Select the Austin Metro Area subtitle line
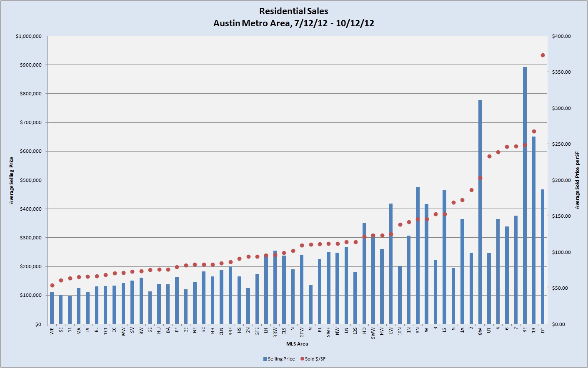 point(293,23)
